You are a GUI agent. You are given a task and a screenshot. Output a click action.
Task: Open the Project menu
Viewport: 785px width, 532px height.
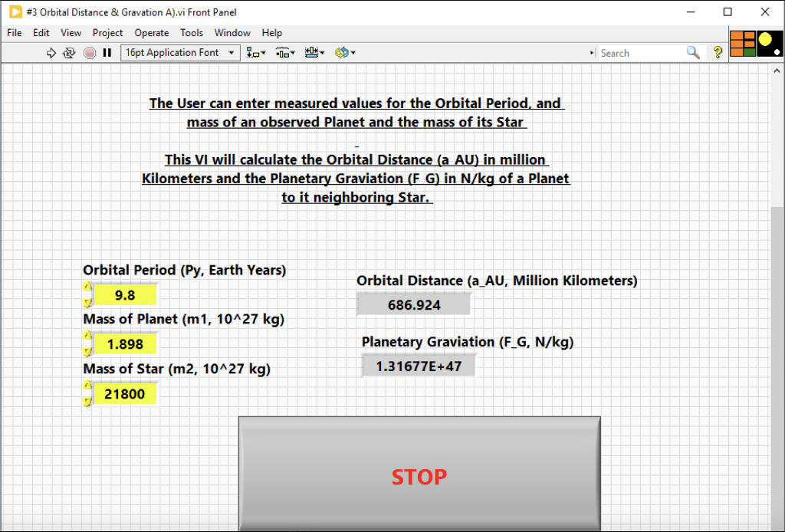pos(107,33)
